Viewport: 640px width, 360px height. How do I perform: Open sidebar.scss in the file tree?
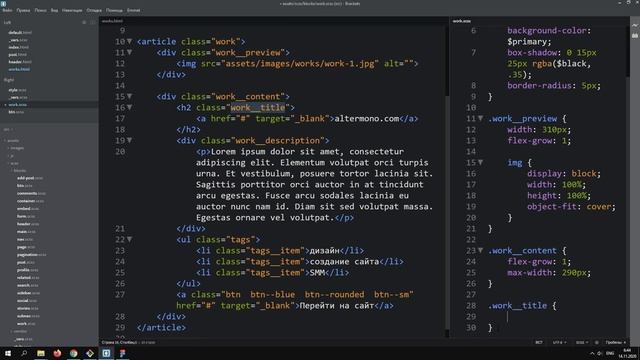28,293
